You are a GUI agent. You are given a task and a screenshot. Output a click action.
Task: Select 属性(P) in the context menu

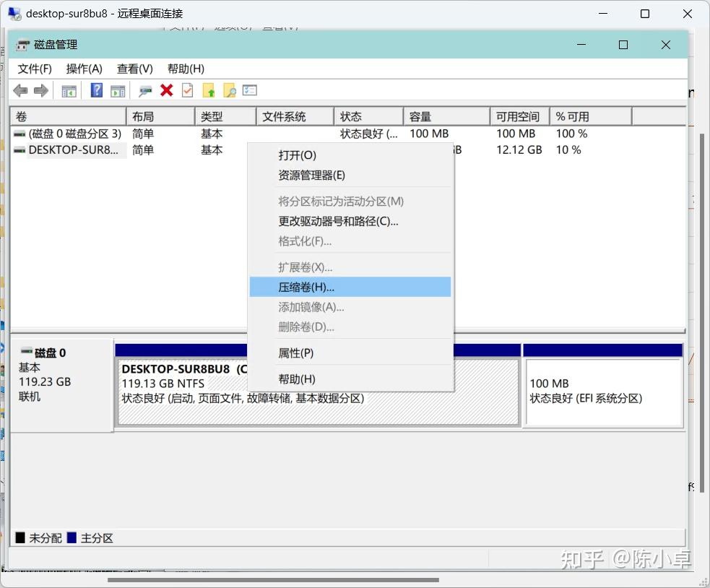(x=295, y=353)
